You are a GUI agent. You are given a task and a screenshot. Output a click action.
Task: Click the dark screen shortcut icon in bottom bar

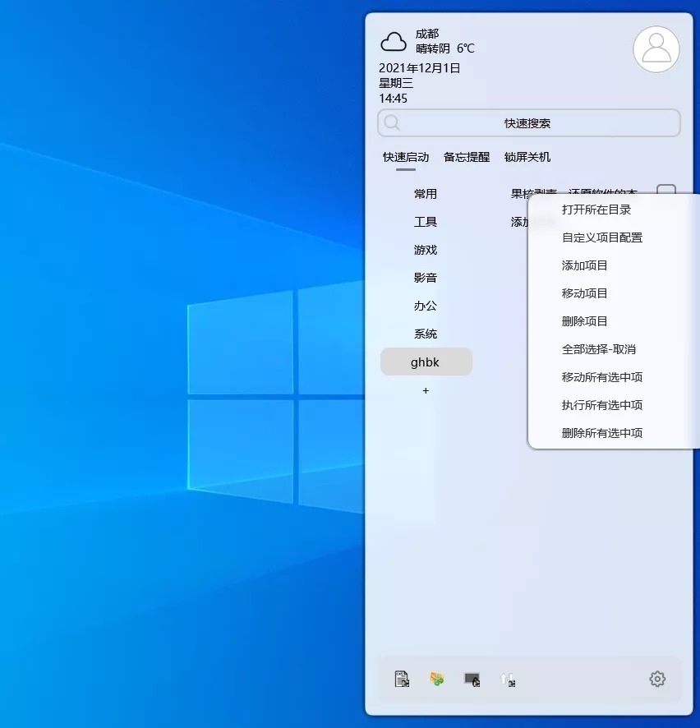(472, 679)
